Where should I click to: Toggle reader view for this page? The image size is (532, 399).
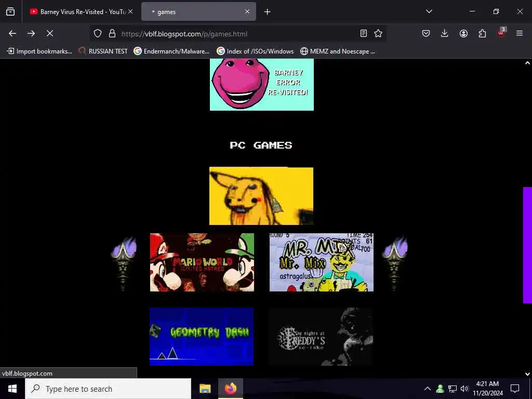tap(363, 33)
